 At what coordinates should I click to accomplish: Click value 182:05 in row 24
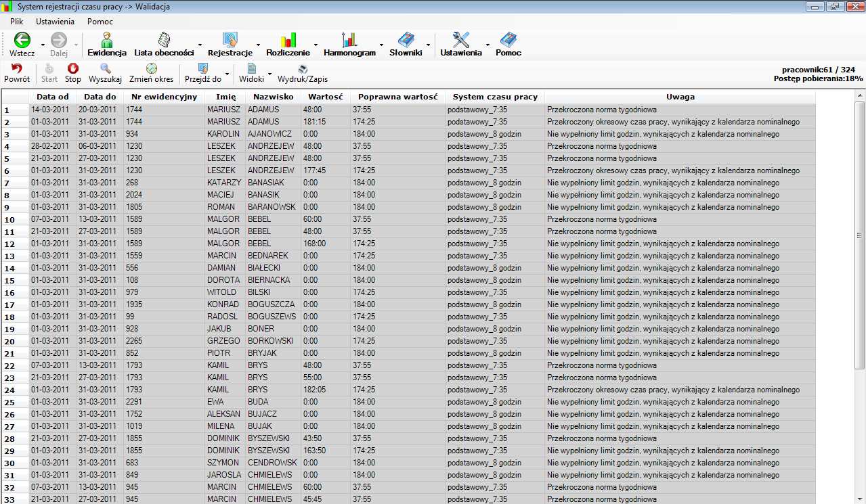[315, 390]
